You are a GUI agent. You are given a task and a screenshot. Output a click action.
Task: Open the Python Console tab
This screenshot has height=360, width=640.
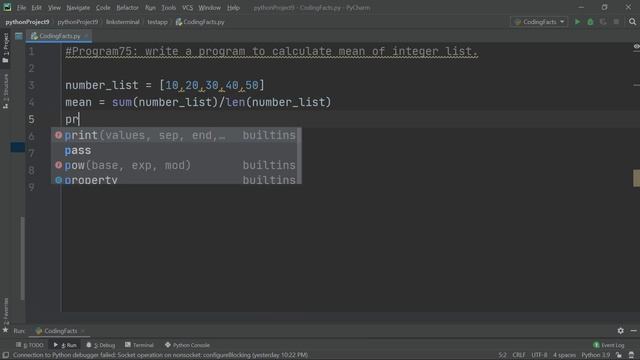[187, 345]
